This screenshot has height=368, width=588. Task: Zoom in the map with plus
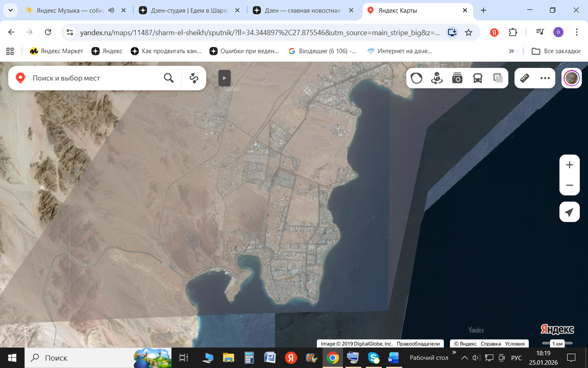click(569, 165)
